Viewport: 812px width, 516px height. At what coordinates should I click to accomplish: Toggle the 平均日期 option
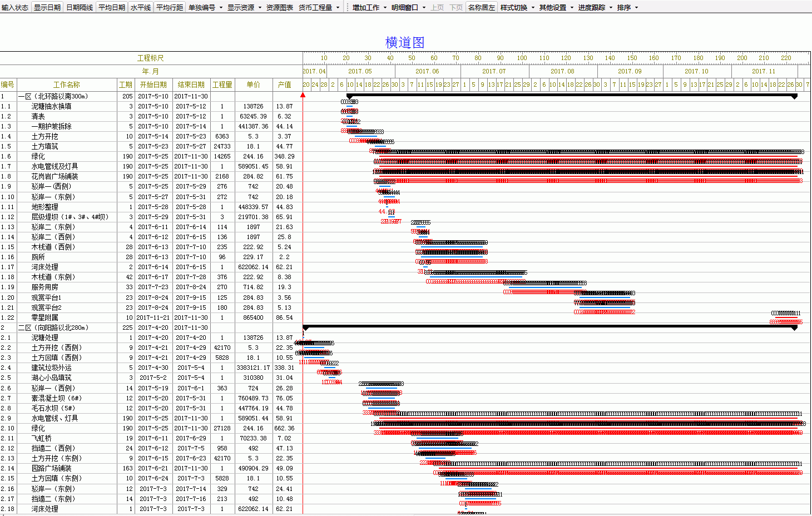pyautogui.click(x=112, y=7)
